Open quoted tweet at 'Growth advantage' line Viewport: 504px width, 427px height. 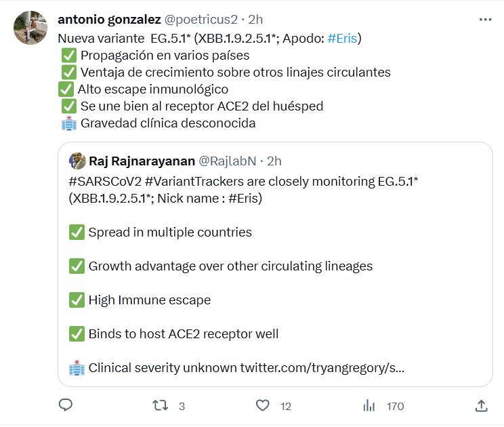point(230,266)
